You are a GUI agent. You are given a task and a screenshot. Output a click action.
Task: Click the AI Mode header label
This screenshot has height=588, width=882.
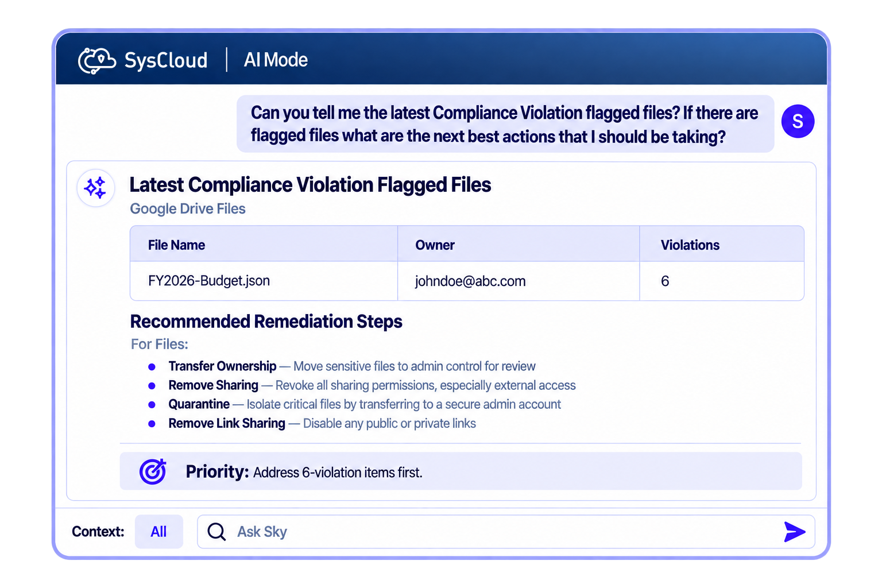276,60
